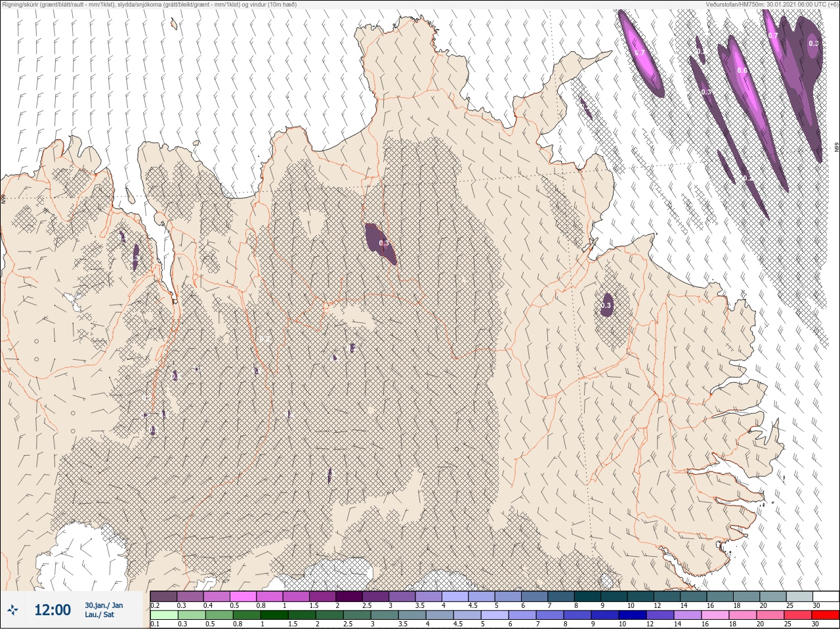Screen dimensions: 840x629
Task: Pick the dark green 1 swatch in lower legend
Action: pyautogui.click(x=274, y=615)
